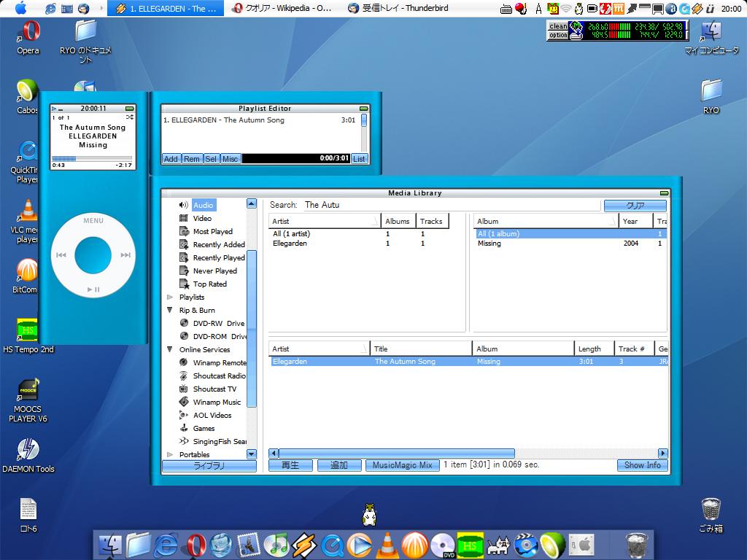Switch to Wikipedia Opera taskbar item
Screen dimensions: 747x560
[x=282, y=8]
